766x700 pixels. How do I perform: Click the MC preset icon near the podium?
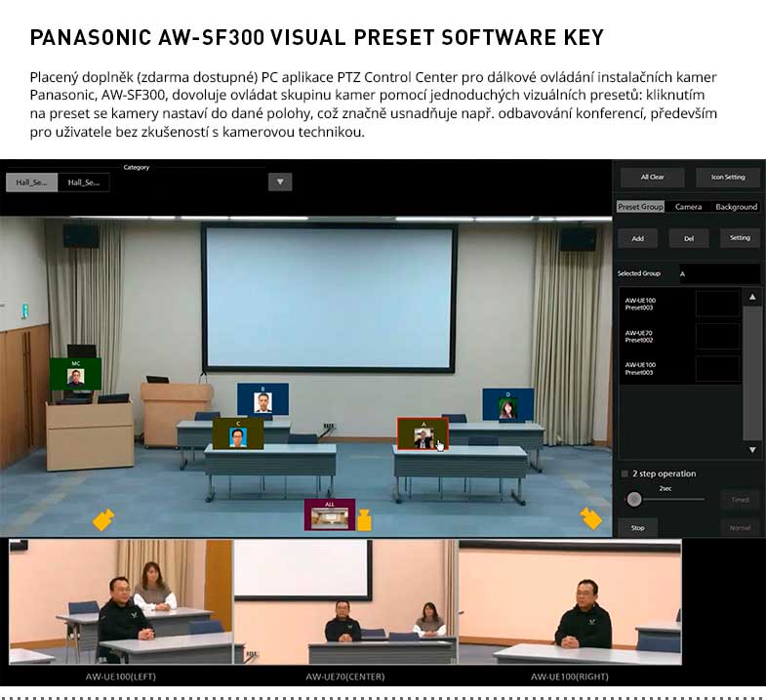click(75, 374)
